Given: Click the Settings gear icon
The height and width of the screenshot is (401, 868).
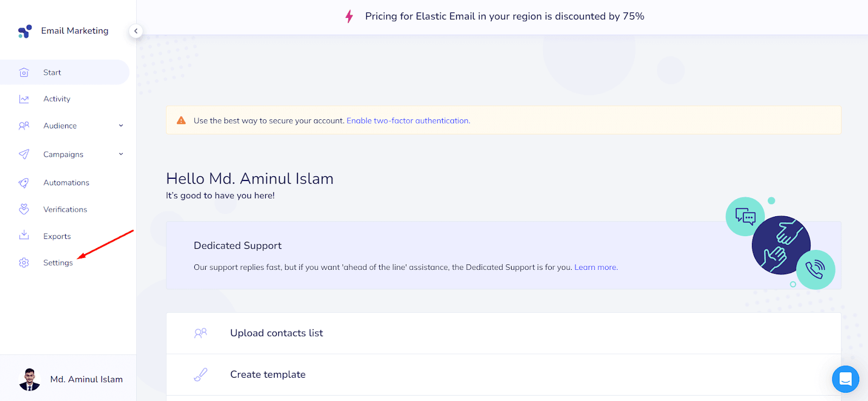Looking at the screenshot, I should pyautogui.click(x=24, y=263).
